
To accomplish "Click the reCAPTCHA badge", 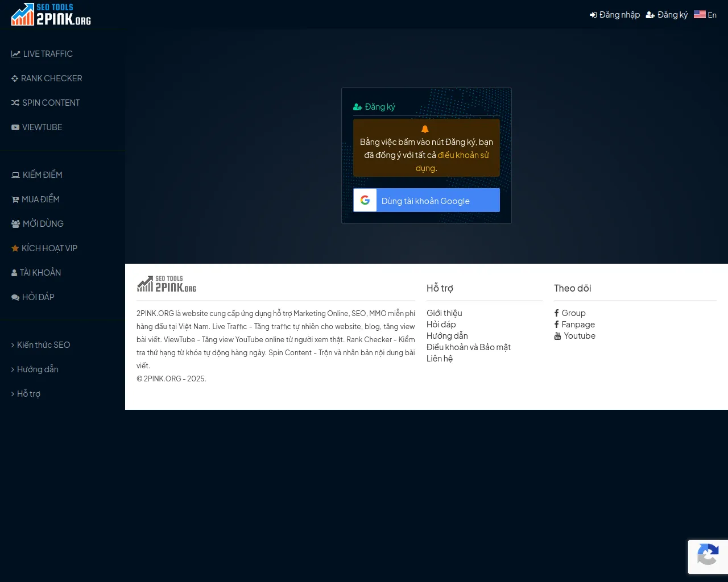I will (708, 556).
